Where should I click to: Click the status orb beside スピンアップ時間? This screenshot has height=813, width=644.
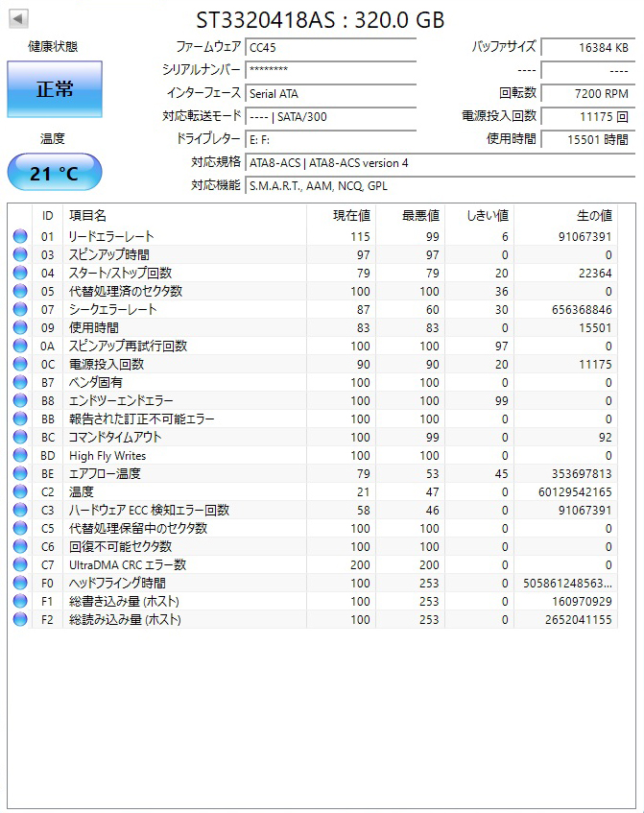click(x=20, y=254)
